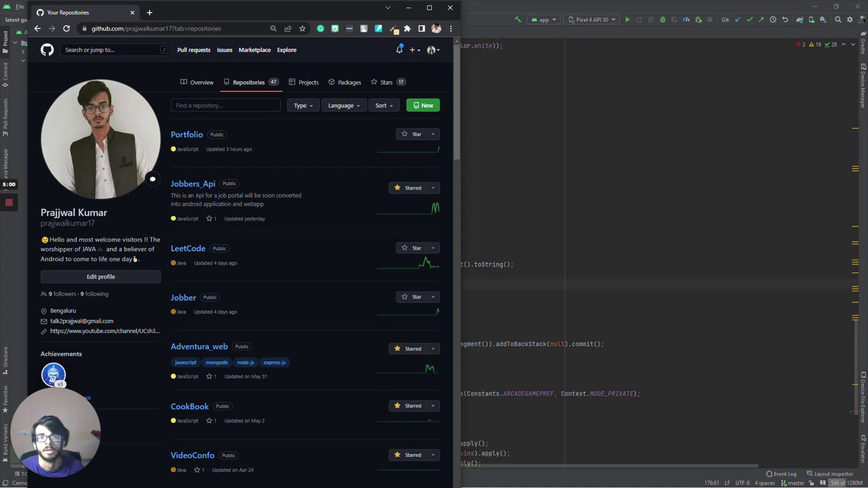
Task: Share this page from the address bar
Action: (x=288, y=28)
